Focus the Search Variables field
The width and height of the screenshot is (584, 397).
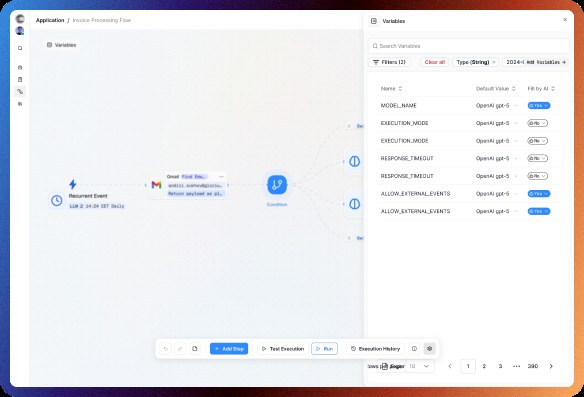469,46
